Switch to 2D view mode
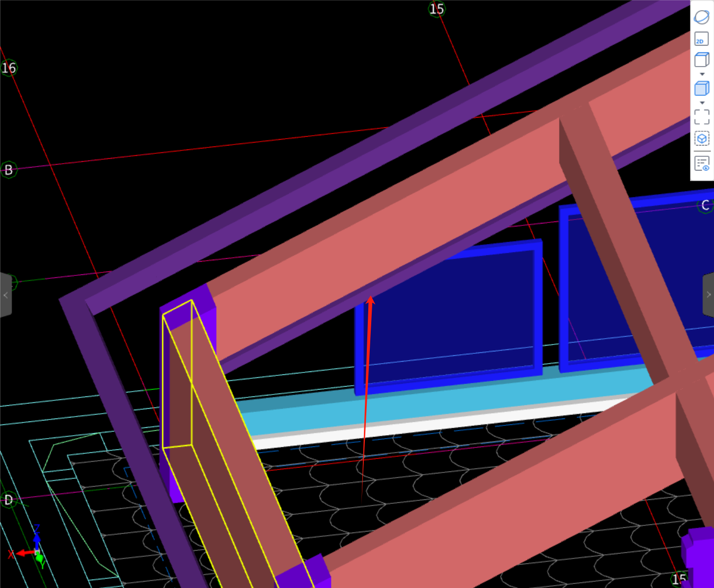 point(702,39)
